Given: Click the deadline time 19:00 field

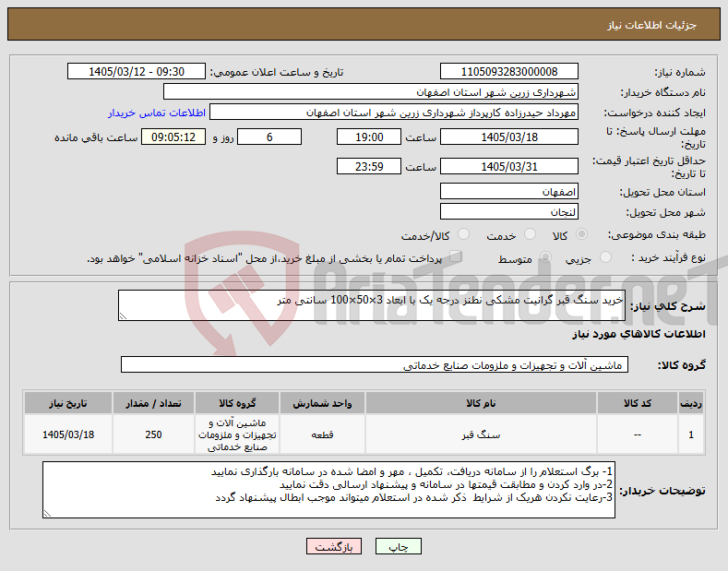Looking at the screenshot, I should [x=369, y=137].
